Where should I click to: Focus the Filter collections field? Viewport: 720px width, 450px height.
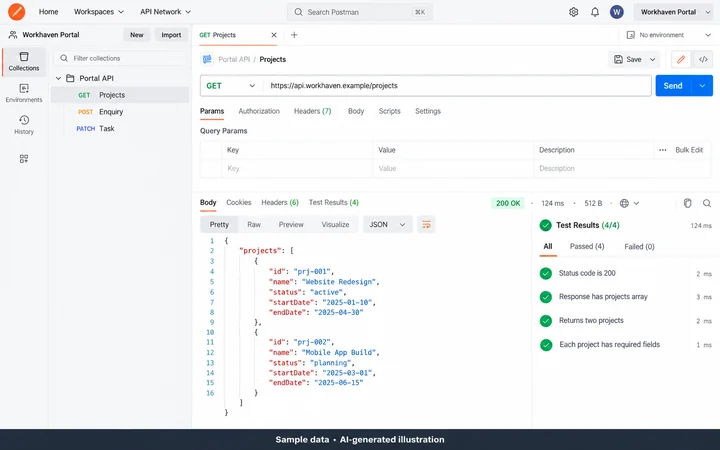point(120,58)
